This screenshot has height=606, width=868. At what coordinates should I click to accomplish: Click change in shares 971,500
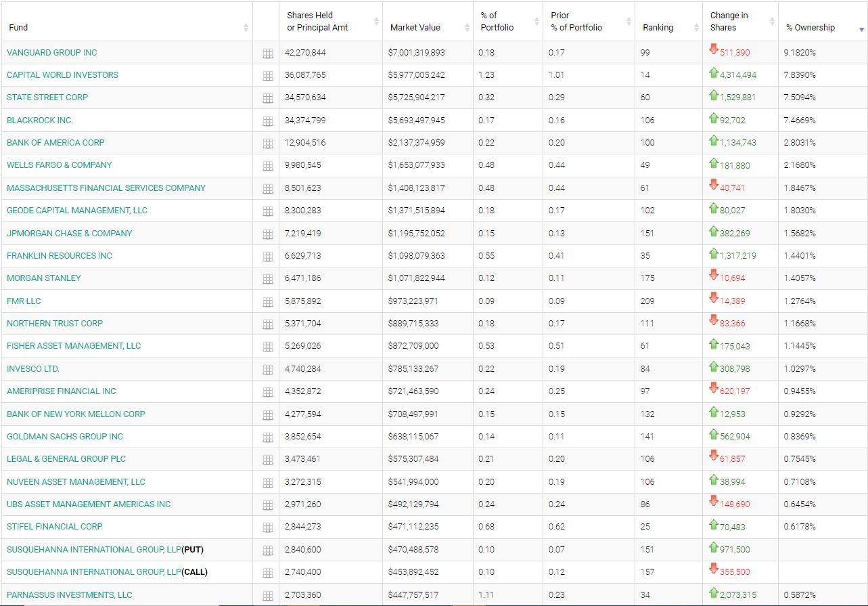[735, 549]
